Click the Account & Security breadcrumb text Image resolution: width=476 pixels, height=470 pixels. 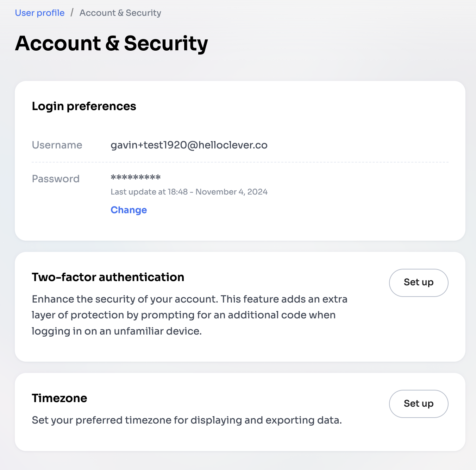coord(120,13)
